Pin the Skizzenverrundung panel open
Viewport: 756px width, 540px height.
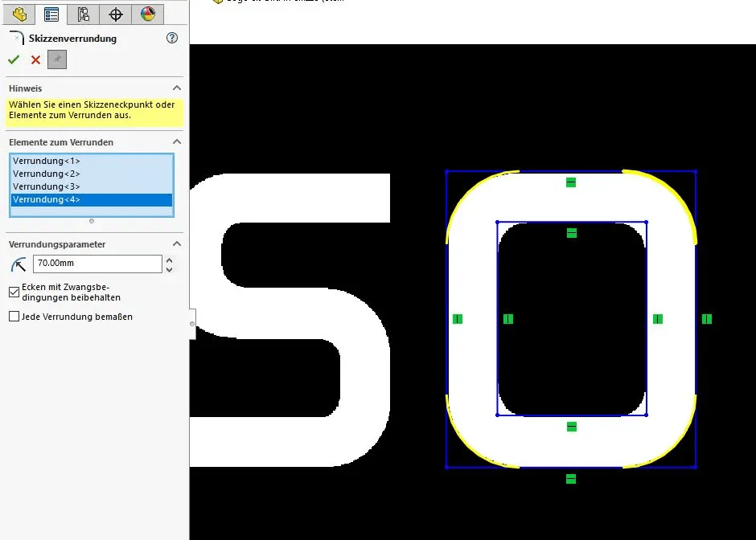click(x=56, y=59)
